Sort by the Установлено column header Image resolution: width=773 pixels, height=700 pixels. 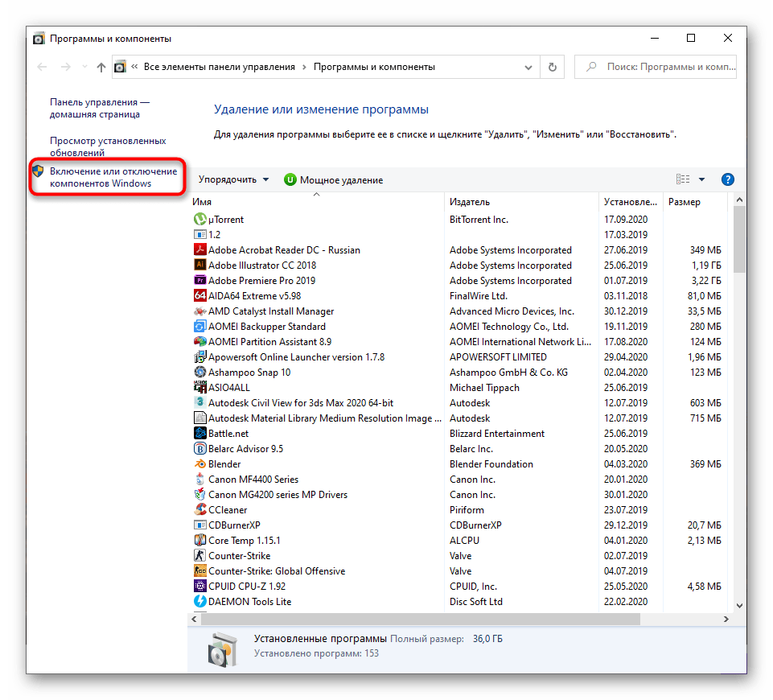tap(631, 202)
